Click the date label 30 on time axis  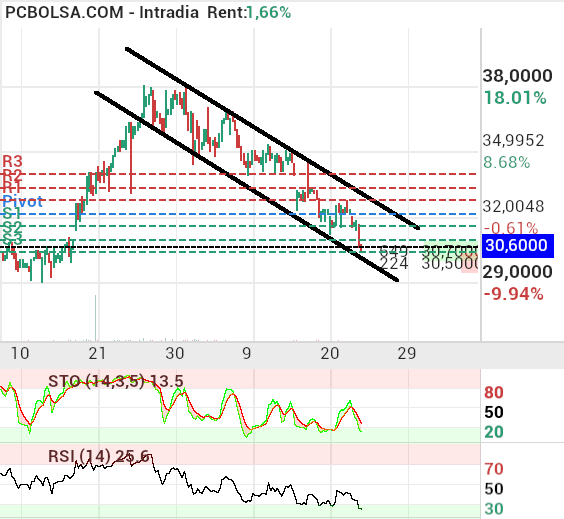175,353
